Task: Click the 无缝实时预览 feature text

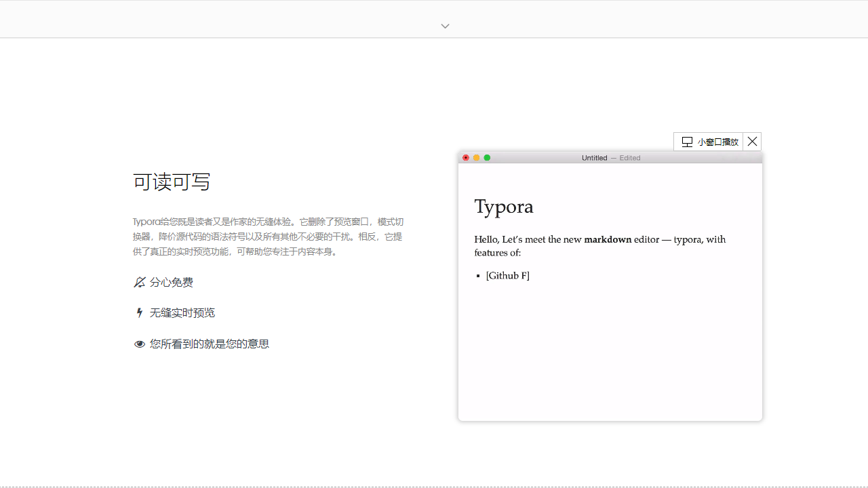Action: point(182,312)
